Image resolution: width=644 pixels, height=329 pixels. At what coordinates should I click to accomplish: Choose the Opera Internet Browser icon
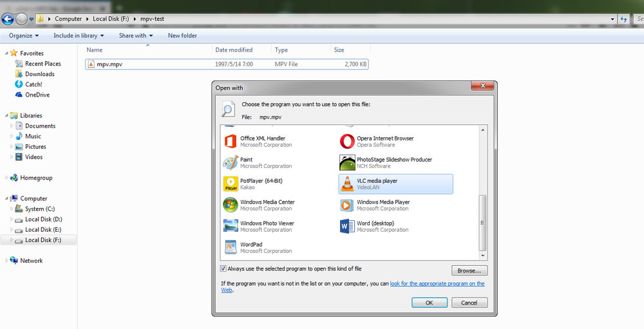click(x=347, y=141)
